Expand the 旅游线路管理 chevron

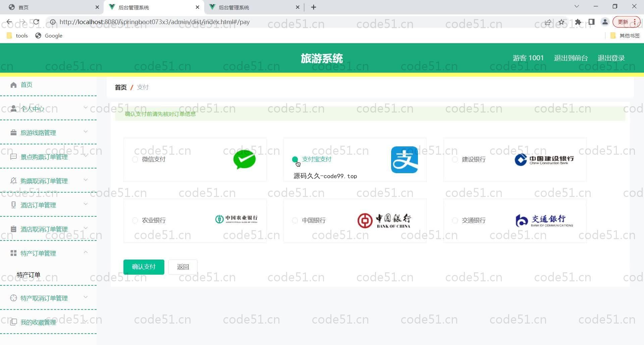point(86,132)
